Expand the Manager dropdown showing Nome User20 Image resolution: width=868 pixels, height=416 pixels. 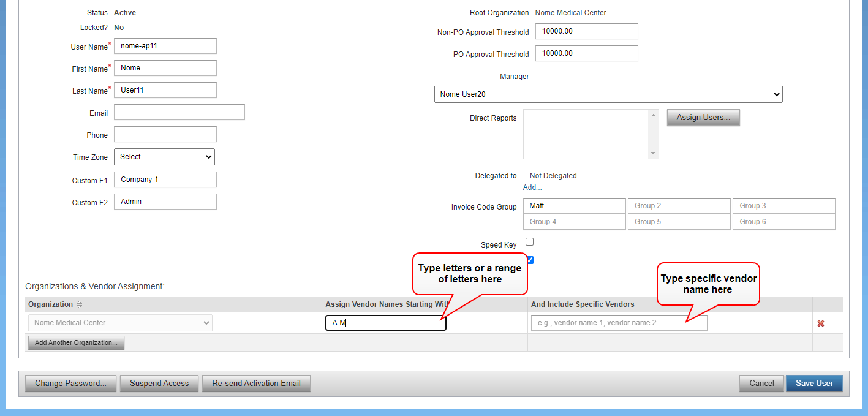(608, 94)
